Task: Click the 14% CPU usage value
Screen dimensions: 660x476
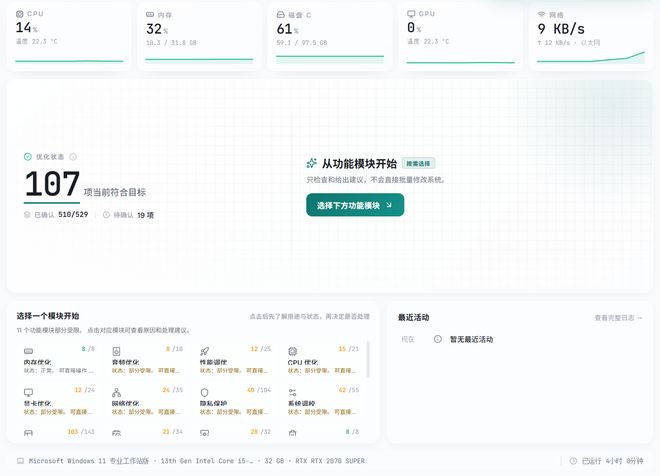Action: point(26,28)
